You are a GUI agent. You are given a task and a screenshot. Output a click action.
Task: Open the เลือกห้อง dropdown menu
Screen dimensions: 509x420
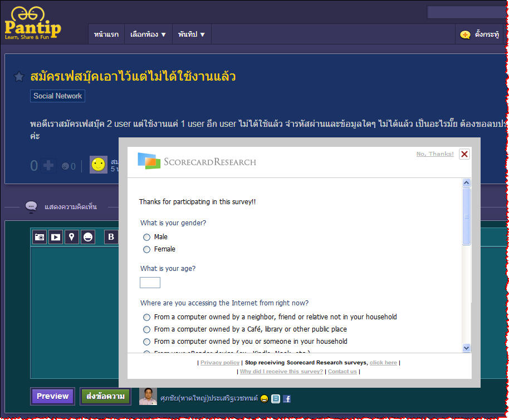[148, 34]
